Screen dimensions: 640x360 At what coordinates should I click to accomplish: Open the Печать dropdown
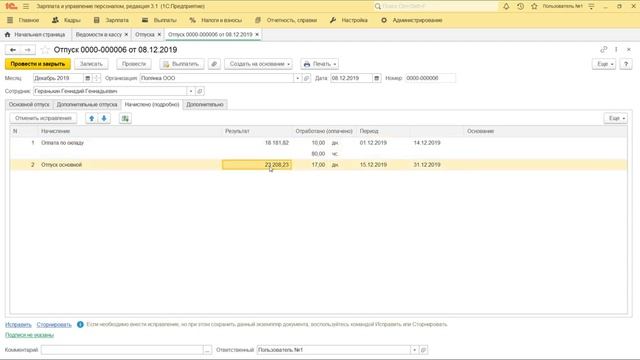320,64
